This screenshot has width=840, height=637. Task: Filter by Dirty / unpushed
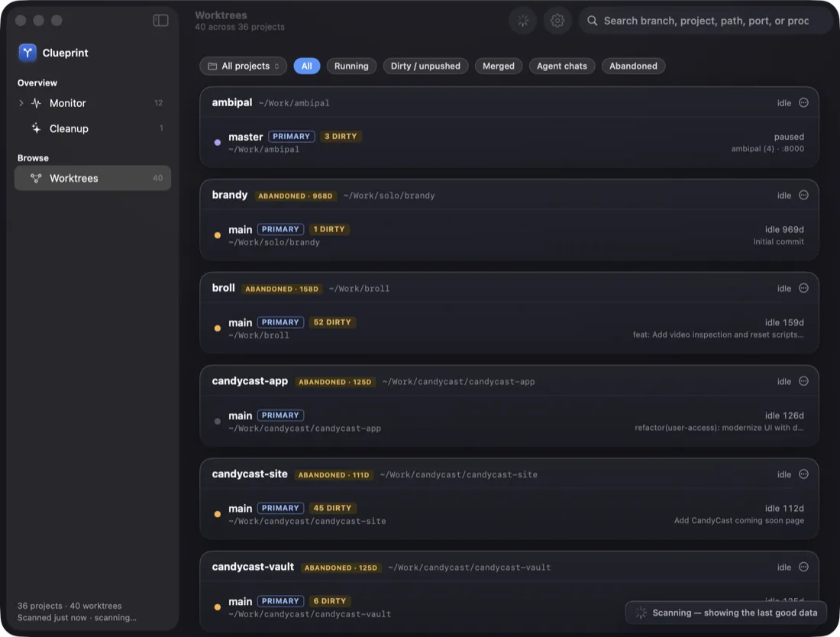pyautogui.click(x=425, y=66)
